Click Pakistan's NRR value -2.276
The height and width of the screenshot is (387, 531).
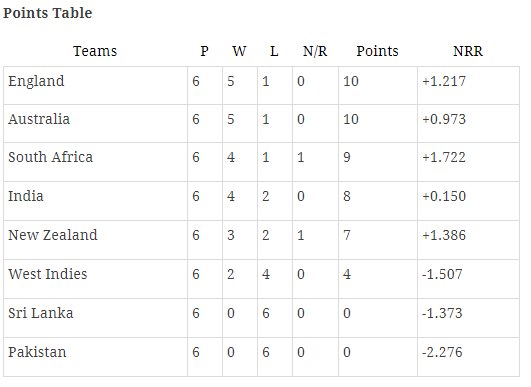(x=442, y=352)
